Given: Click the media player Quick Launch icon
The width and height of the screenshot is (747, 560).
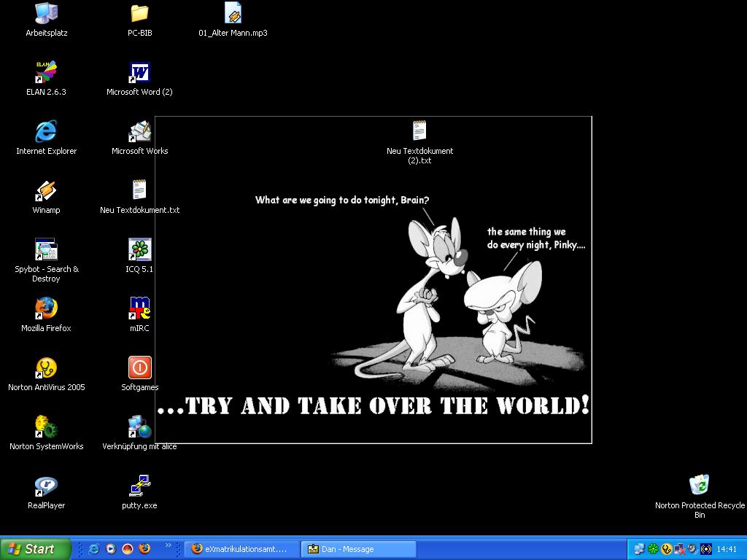Looking at the screenshot, I should point(111,549).
